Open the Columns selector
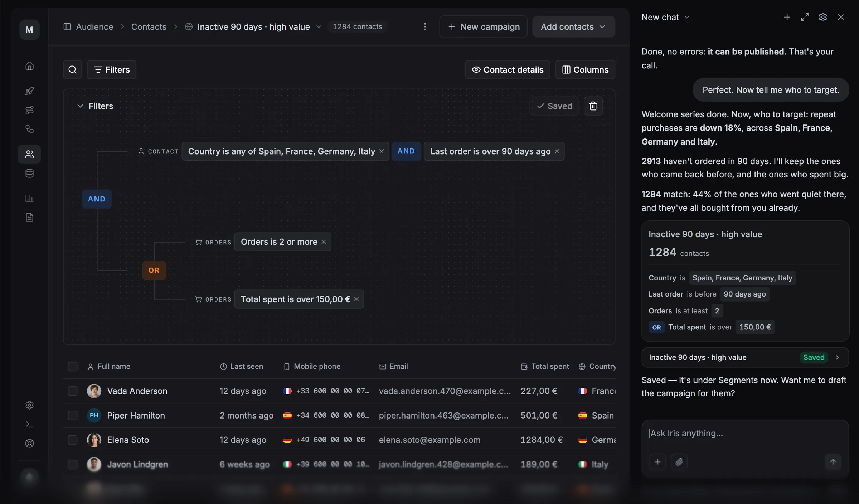Viewport: 859px width, 504px height. coord(585,69)
